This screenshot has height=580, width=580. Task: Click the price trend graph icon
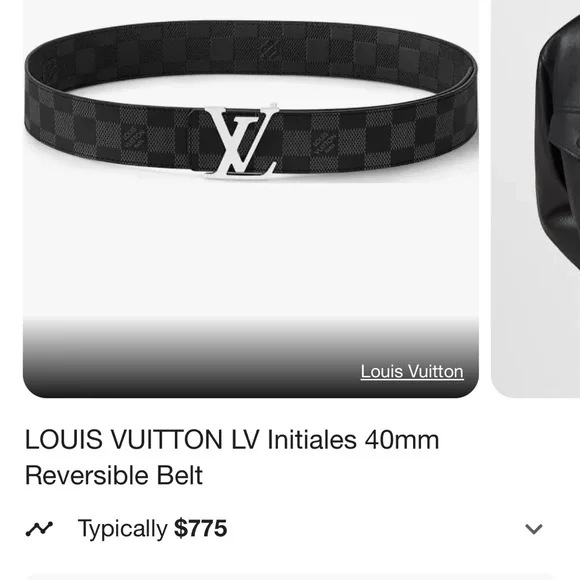pyautogui.click(x=39, y=529)
